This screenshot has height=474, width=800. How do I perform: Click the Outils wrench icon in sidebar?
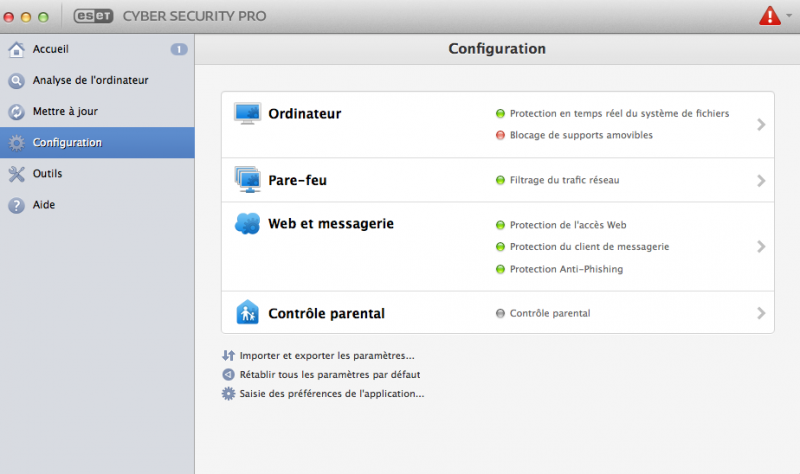coord(16,174)
